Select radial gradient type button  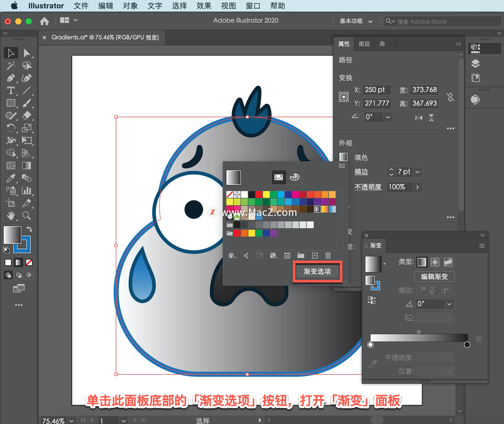435,262
